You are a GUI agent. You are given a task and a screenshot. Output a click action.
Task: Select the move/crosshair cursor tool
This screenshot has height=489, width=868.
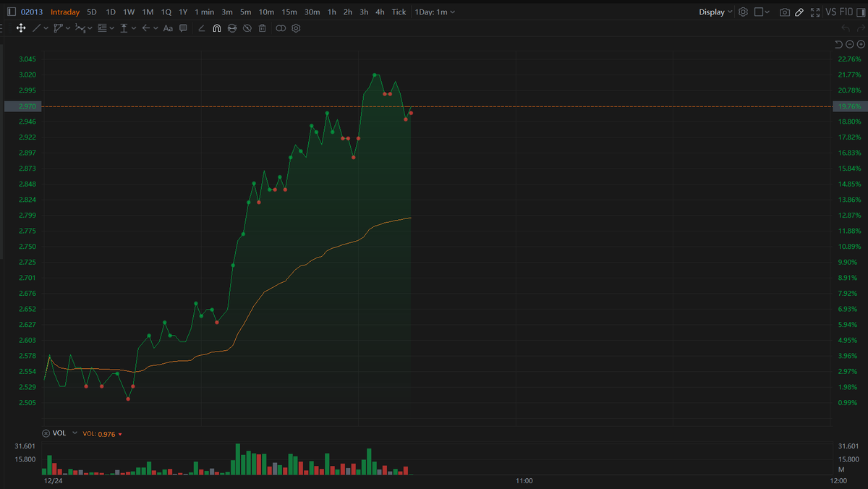[21, 28]
